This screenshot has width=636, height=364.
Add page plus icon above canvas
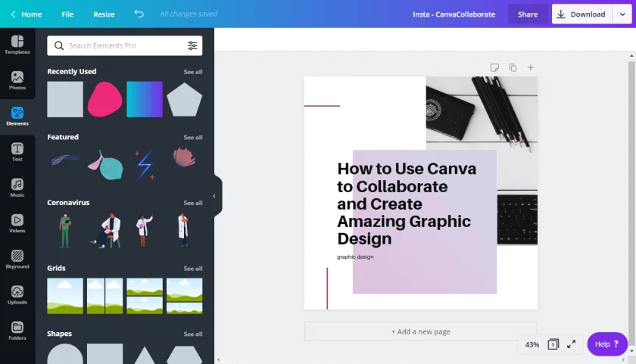pos(531,67)
